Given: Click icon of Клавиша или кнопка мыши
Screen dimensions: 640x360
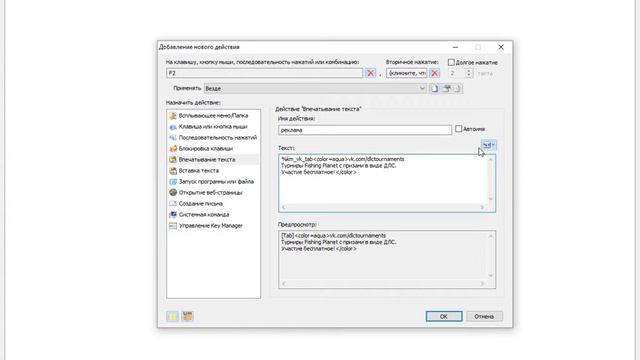Looking at the screenshot, I should pyautogui.click(x=173, y=127).
